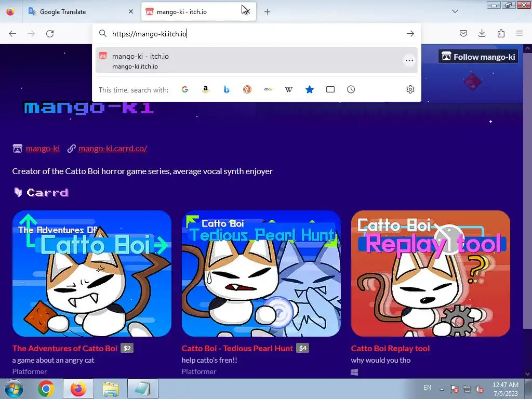This screenshot has height=399, width=532.
Task: Search this time with eBay
Action: pos(268,89)
